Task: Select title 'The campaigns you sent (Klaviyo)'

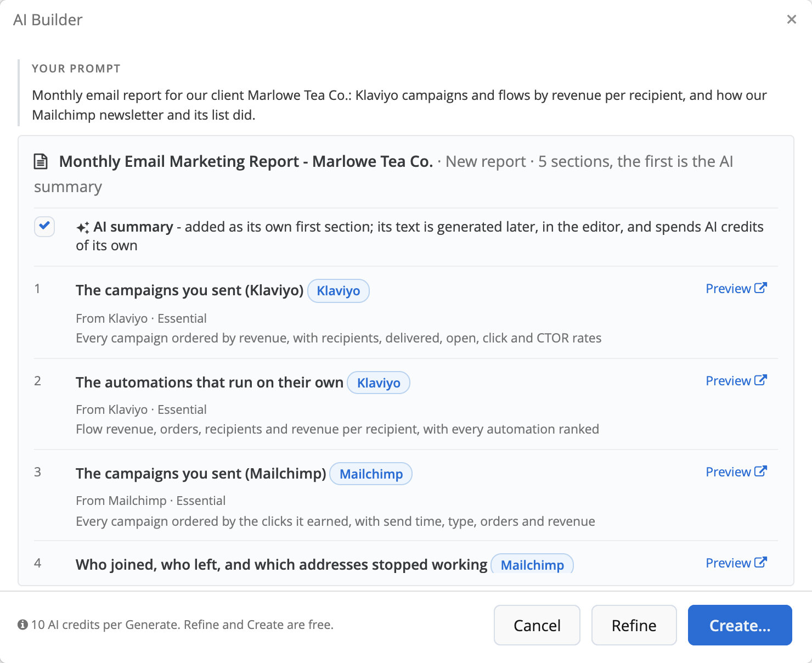Action: tap(189, 290)
